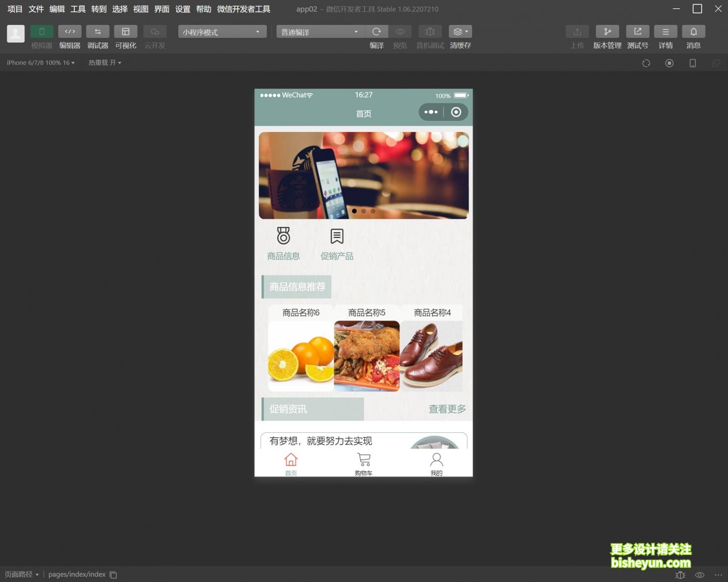Open 促销产品 document icon
Image resolution: width=728 pixels, height=582 pixels.
tap(337, 236)
